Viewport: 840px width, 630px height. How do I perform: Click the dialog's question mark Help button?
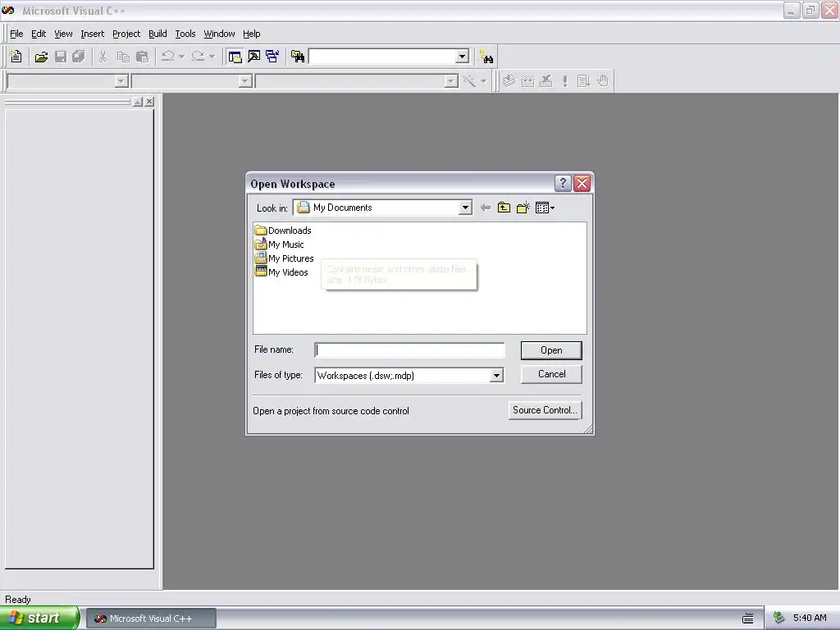pyautogui.click(x=563, y=184)
